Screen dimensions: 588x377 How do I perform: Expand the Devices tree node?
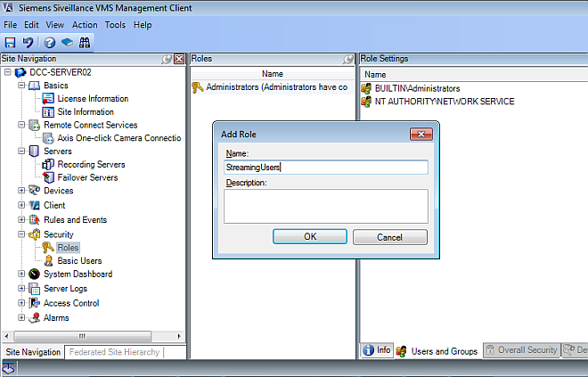pyautogui.click(x=21, y=191)
